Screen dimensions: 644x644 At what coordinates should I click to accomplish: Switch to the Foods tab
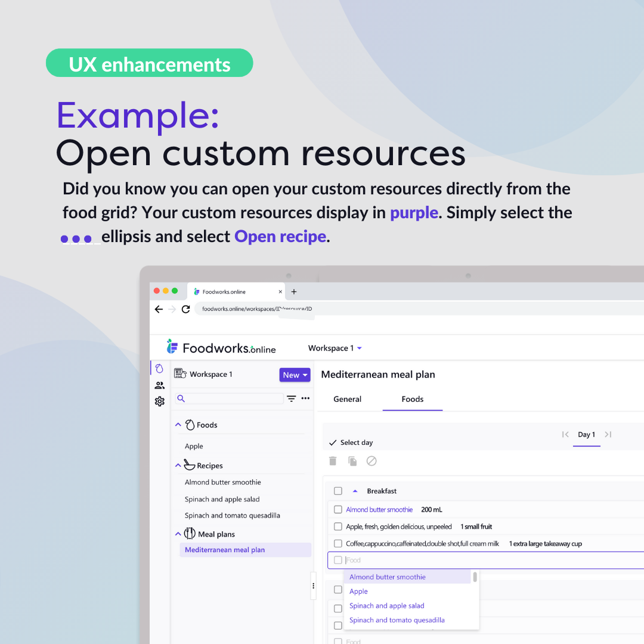pyautogui.click(x=413, y=399)
